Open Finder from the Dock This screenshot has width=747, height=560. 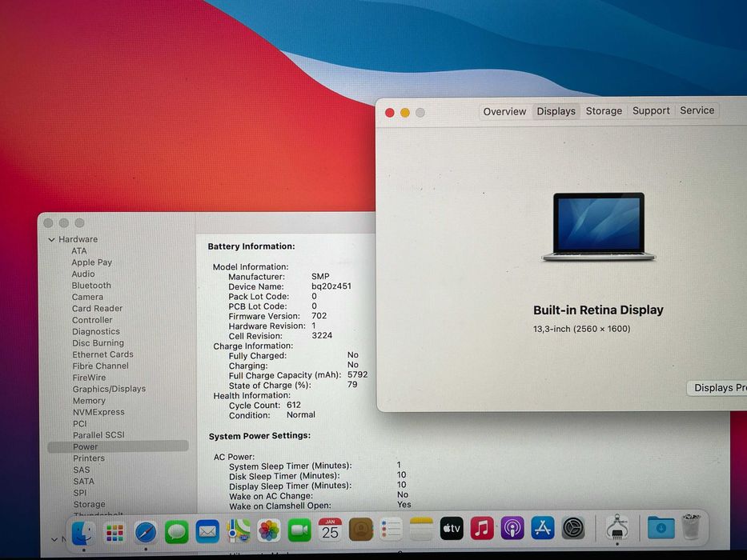click(83, 532)
